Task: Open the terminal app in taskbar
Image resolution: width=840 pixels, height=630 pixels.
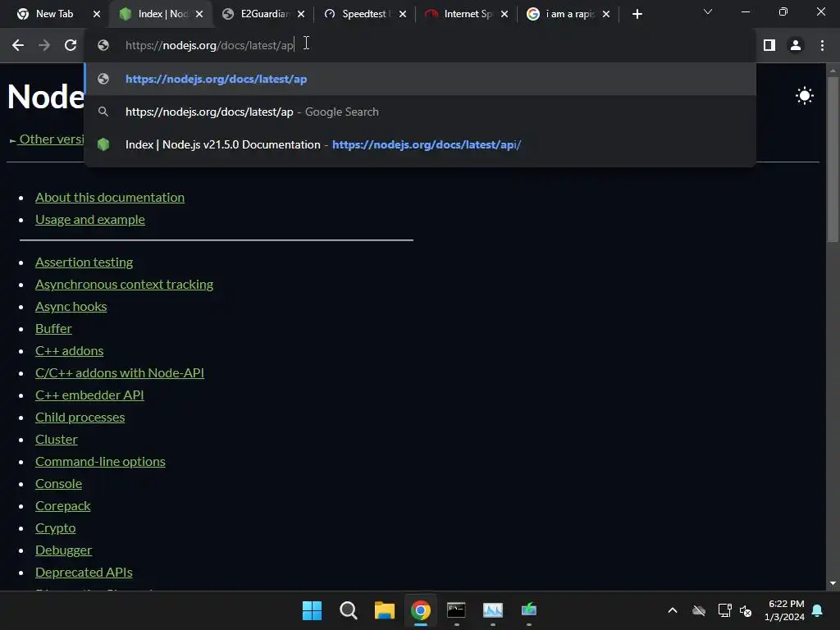Action: [456, 610]
